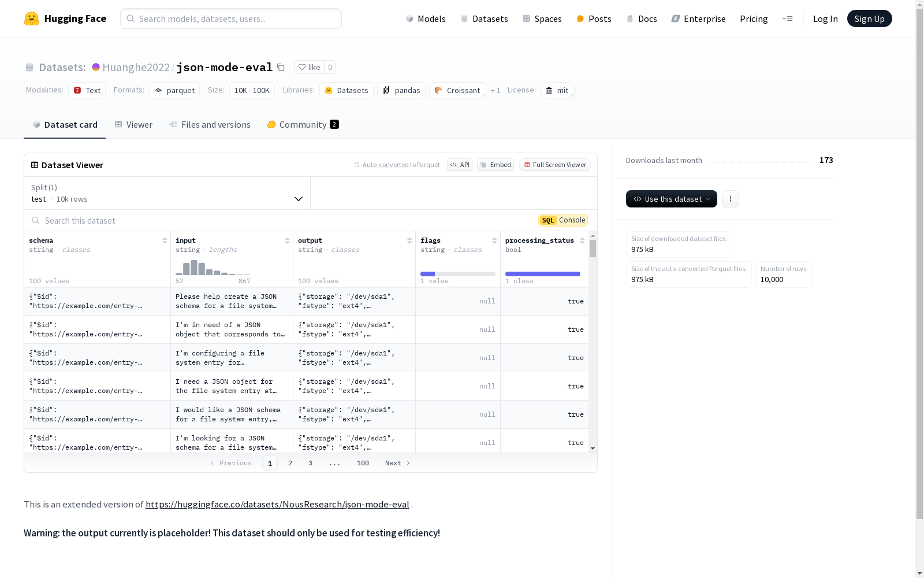This screenshot has width=924, height=578.
Task: Follow the Auto-converted link
Action: coord(385,165)
